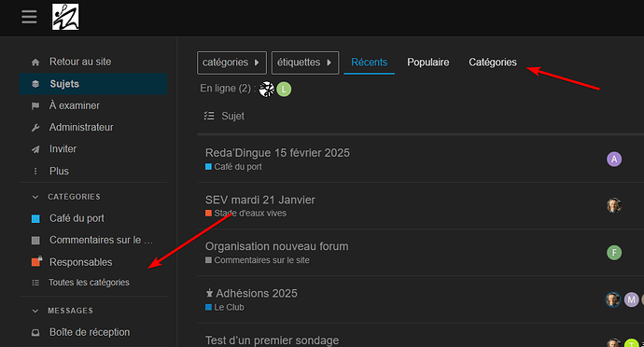644x347 pixels.
Task: Open the hamburger sidebar menu
Action: click(x=29, y=17)
